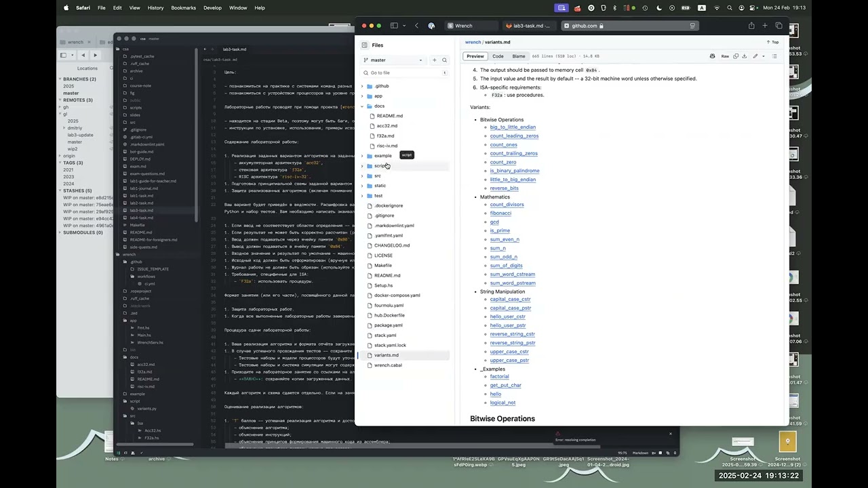Screen dimensions: 868x488
Task: Open the wrench repository breadcrumb link
Action: pos(473,42)
